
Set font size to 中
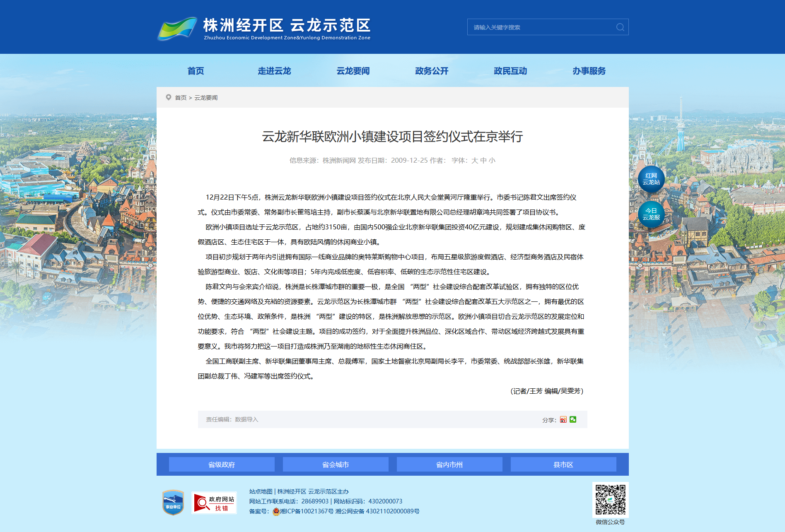point(483,161)
